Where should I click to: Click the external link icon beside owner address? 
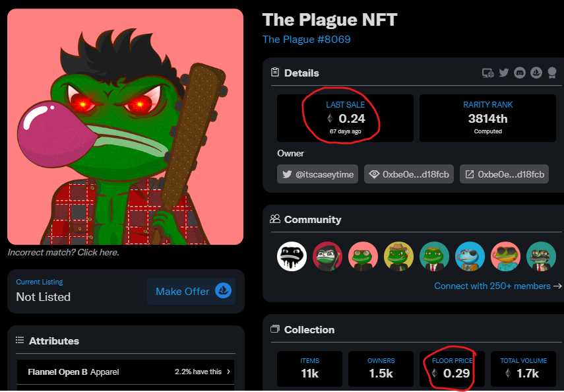tap(470, 175)
